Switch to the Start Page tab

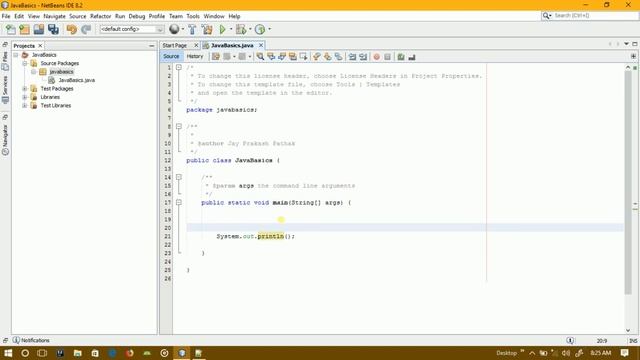point(175,45)
